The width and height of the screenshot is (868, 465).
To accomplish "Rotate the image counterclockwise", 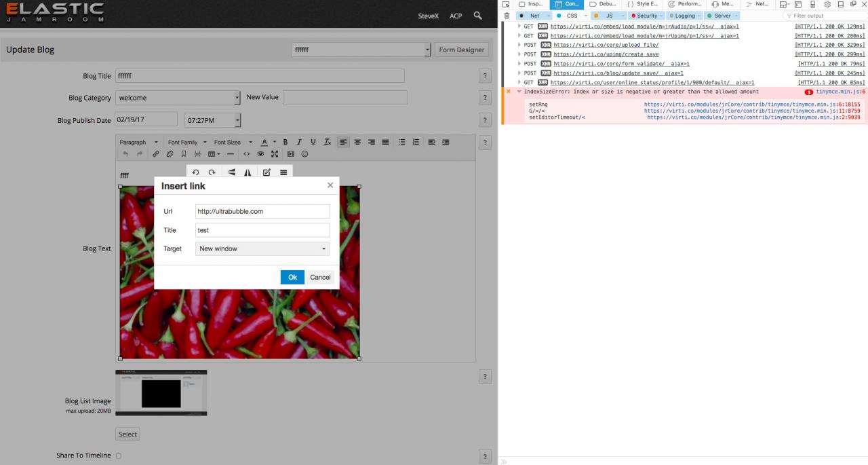I will pyautogui.click(x=195, y=172).
